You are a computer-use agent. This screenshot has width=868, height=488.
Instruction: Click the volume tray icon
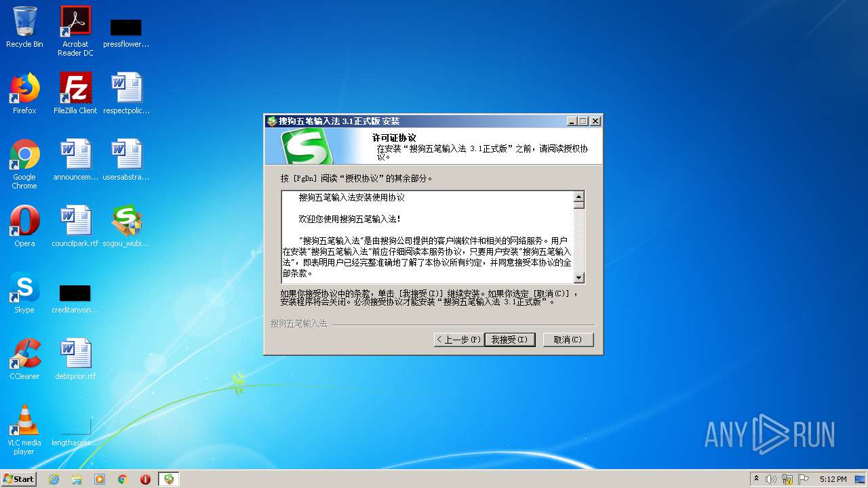771,479
